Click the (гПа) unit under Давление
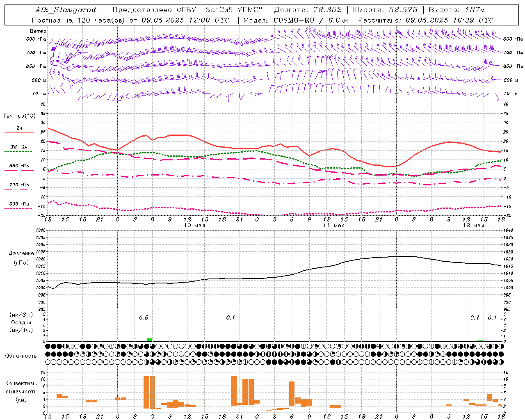This screenshot has width=525, height=420. (21, 263)
